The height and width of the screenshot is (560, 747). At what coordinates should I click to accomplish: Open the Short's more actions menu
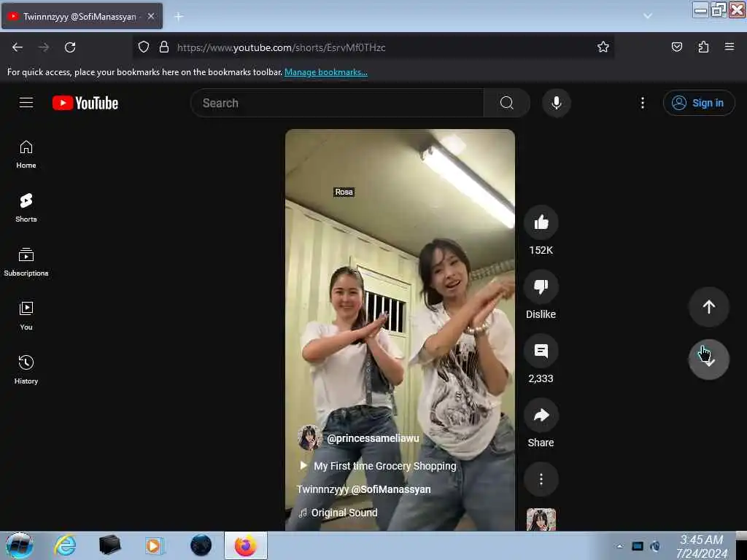click(x=541, y=480)
